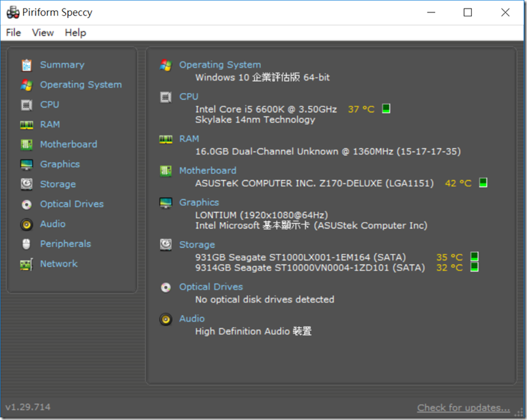Screen dimensions: 527x420
Task: Select Operating System in the sidebar
Action: tap(81, 85)
